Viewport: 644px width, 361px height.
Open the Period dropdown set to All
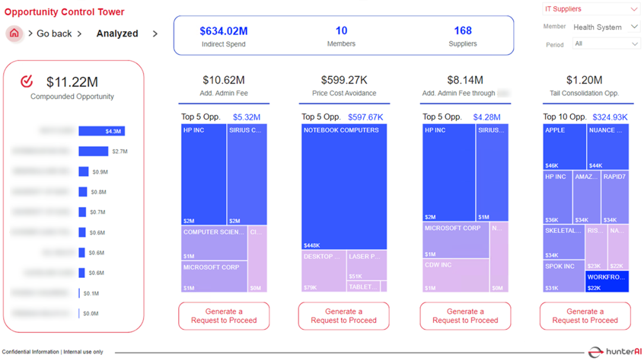pyautogui.click(x=606, y=44)
